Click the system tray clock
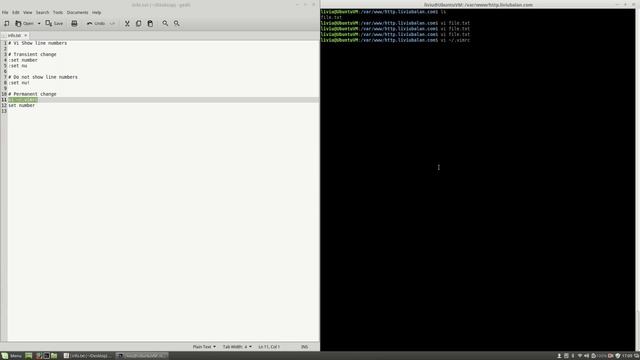 (627, 356)
